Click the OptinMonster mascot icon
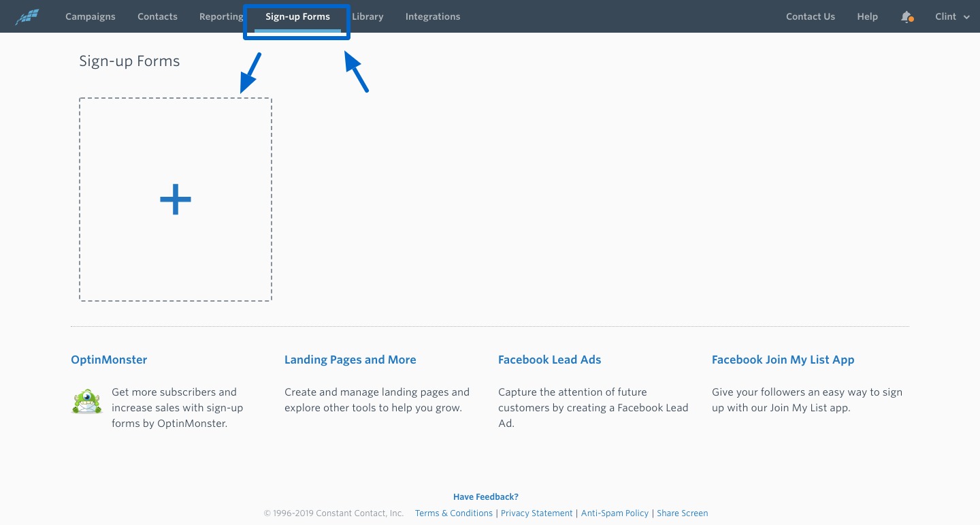The image size is (980, 525). click(86, 402)
